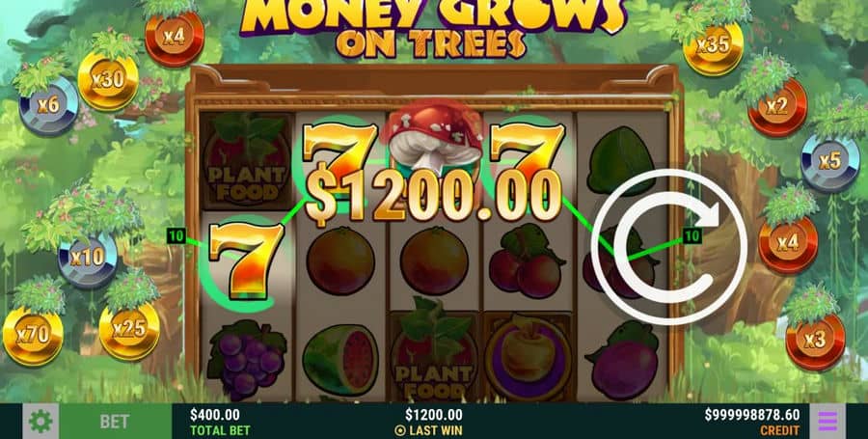868x439 pixels.
Task: Click the x2 red coin
Action: click(x=777, y=107)
